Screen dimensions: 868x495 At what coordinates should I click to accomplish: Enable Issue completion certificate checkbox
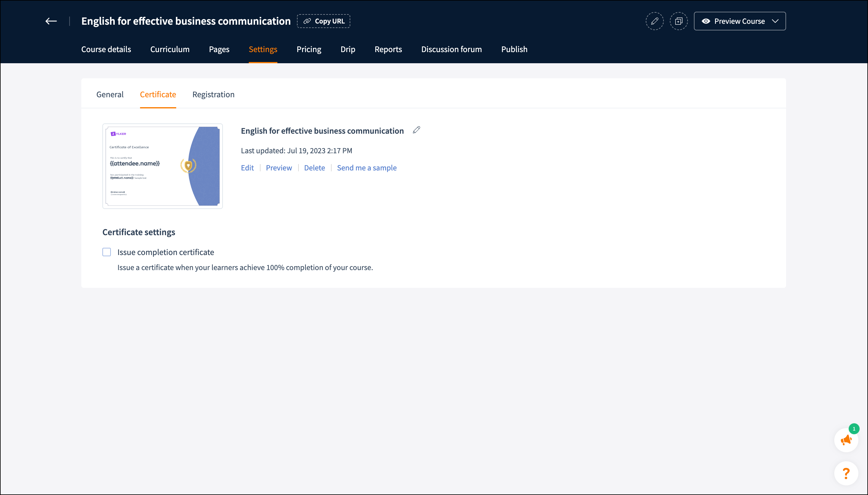pyautogui.click(x=106, y=252)
